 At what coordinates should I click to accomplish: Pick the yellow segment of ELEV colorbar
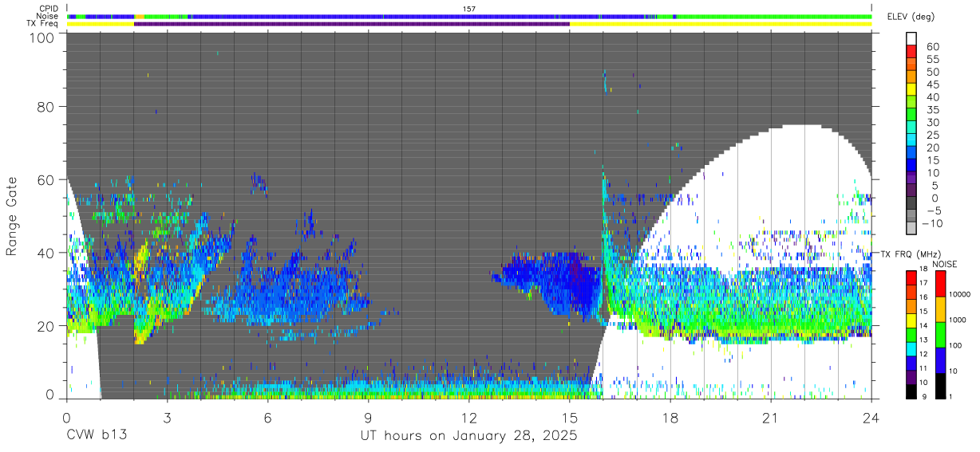911,88
